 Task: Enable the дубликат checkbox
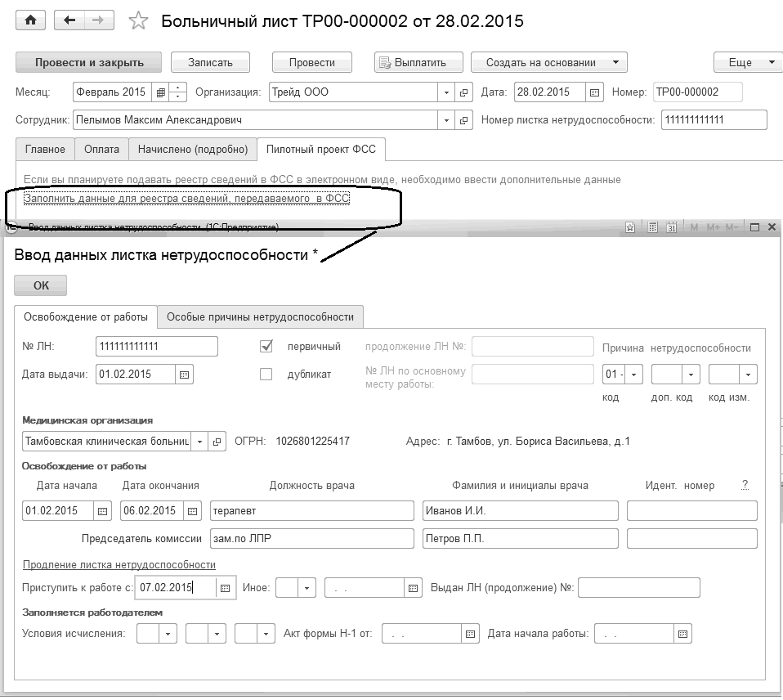(x=266, y=375)
